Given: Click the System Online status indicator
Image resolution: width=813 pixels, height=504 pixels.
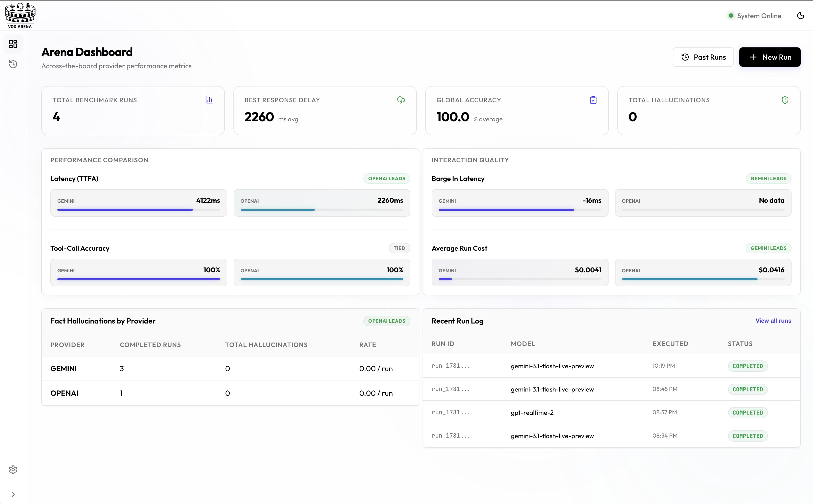Looking at the screenshot, I should (x=755, y=16).
